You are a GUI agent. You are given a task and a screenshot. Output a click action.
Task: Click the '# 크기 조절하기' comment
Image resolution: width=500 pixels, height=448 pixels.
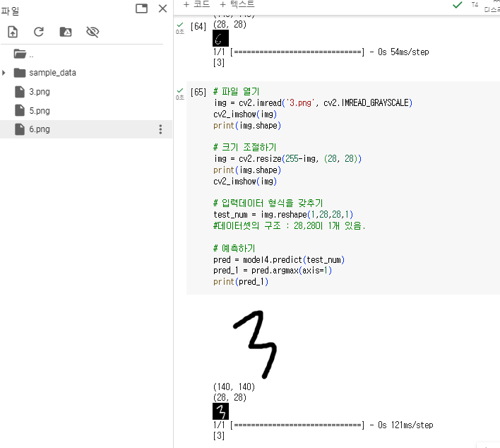pyautogui.click(x=244, y=148)
